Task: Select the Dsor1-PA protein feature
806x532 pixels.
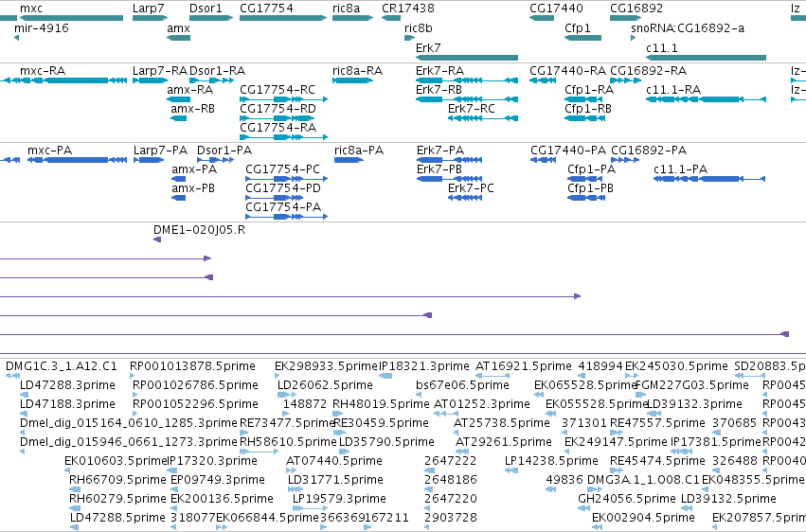Action: 215,160
